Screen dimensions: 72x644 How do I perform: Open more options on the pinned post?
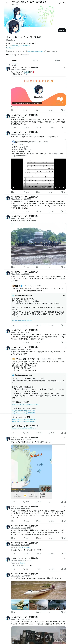[65, 68]
